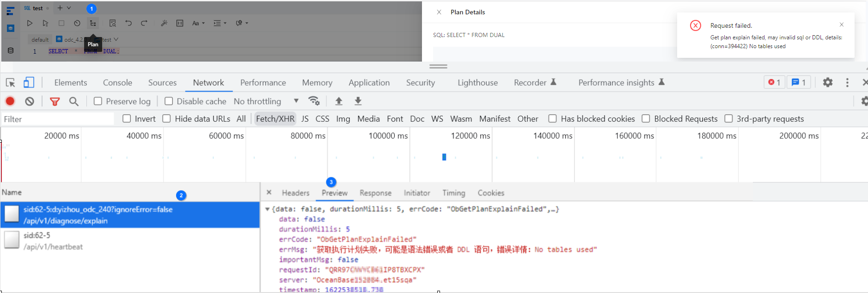
Task: Click the Plan icon in SQL toolbar
Action: (x=93, y=23)
